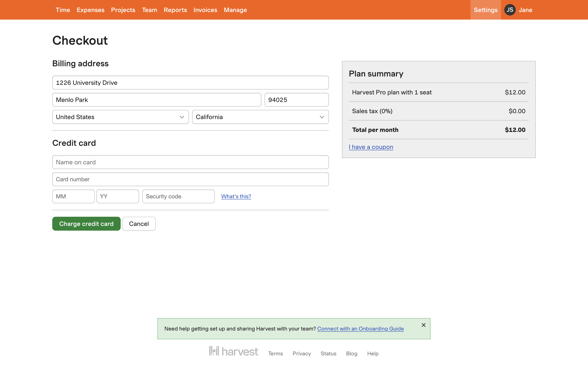Open the Time menu item

(63, 10)
